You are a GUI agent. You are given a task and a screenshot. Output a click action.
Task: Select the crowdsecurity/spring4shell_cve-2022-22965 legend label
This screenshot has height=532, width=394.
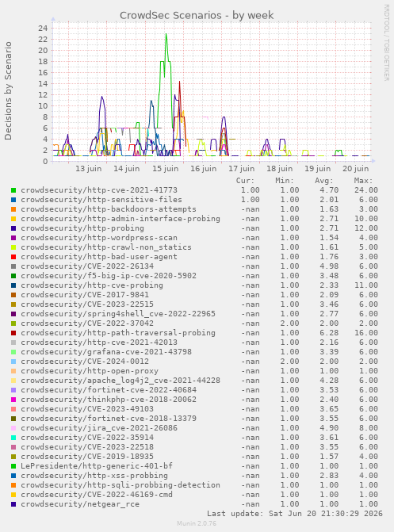tap(118, 313)
